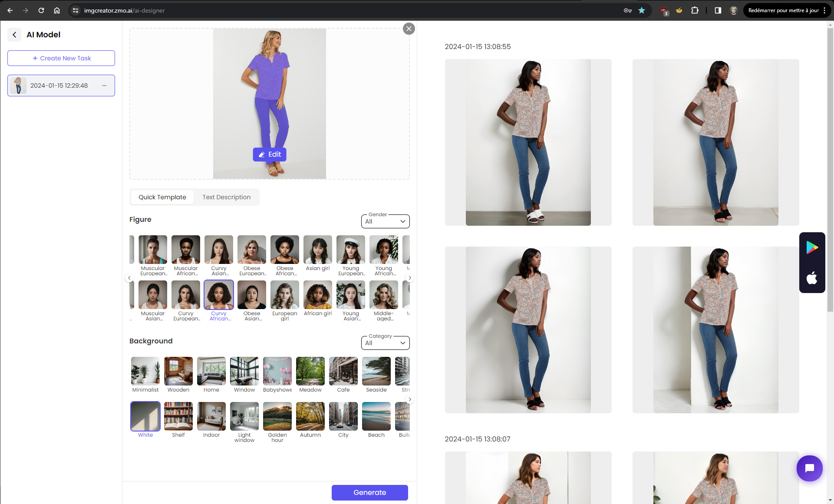Show more backgrounds with right arrow
834x504 pixels.
pos(410,399)
